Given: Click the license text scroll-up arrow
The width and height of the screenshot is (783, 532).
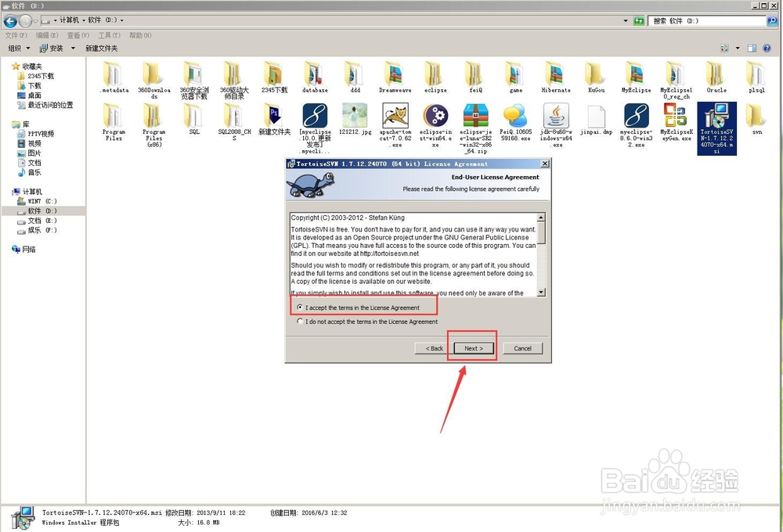Looking at the screenshot, I should pyautogui.click(x=541, y=217).
